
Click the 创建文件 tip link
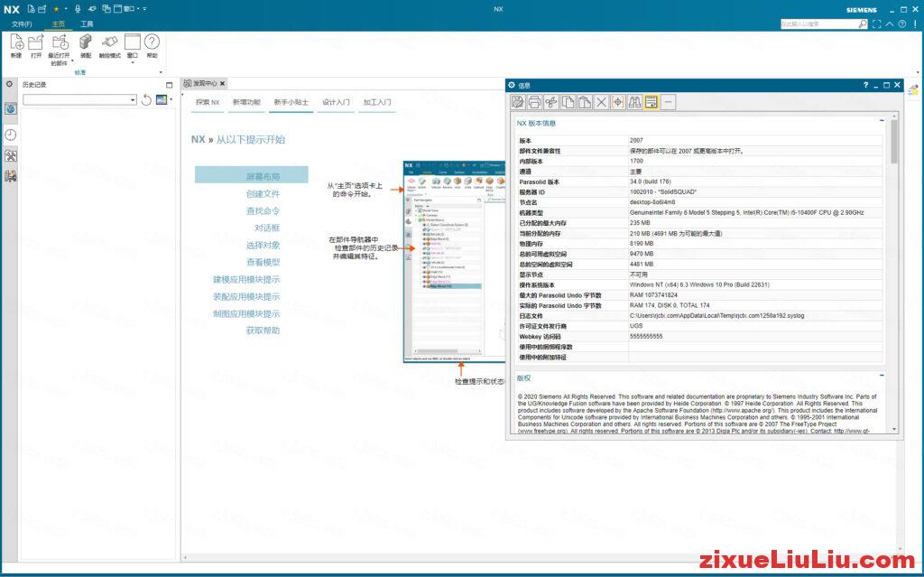point(263,193)
